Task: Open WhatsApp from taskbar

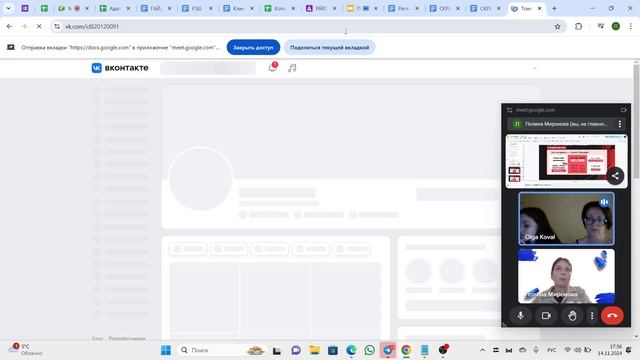Action: pos(369,350)
